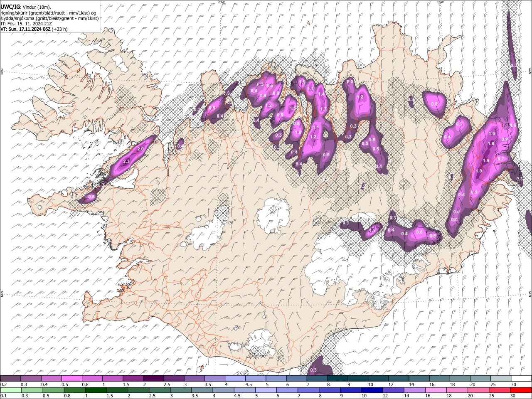The image size is (532, 399).
Task: Select the 12 swatch in the upper legend row
Action: tap(399, 379)
